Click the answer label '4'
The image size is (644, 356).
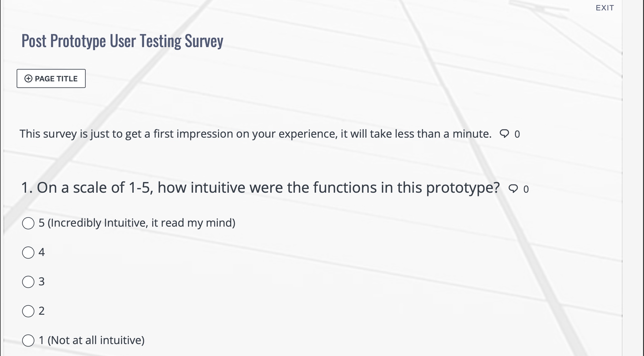tap(42, 252)
